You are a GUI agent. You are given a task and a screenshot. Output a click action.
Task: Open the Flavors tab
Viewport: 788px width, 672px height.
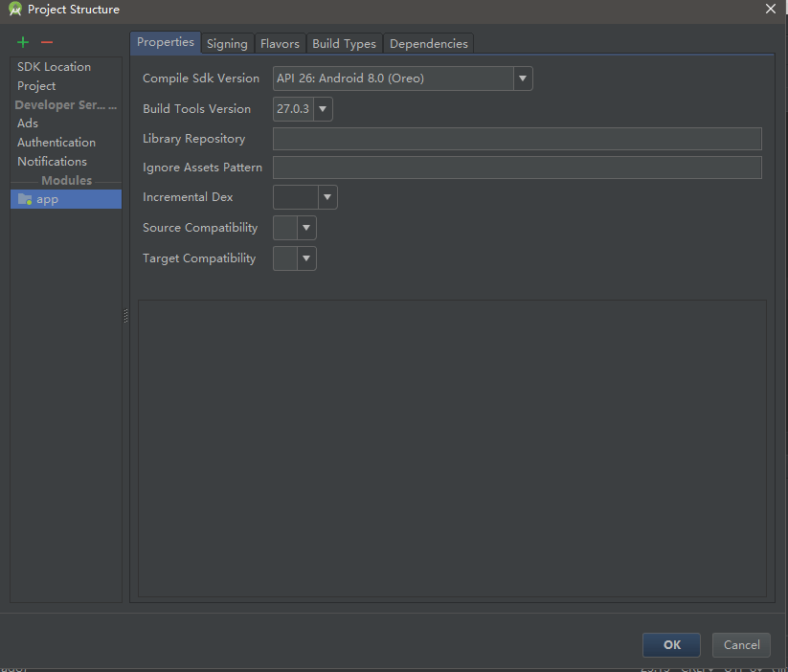[x=280, y=44]
